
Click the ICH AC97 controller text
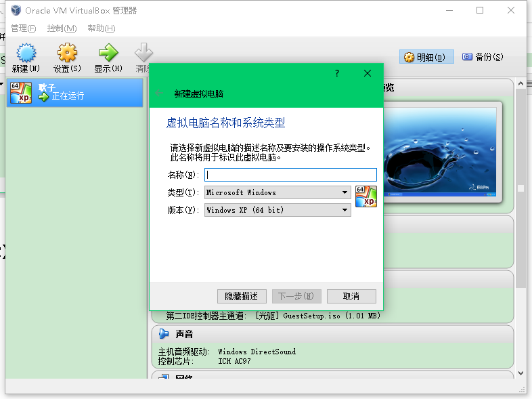234,361
